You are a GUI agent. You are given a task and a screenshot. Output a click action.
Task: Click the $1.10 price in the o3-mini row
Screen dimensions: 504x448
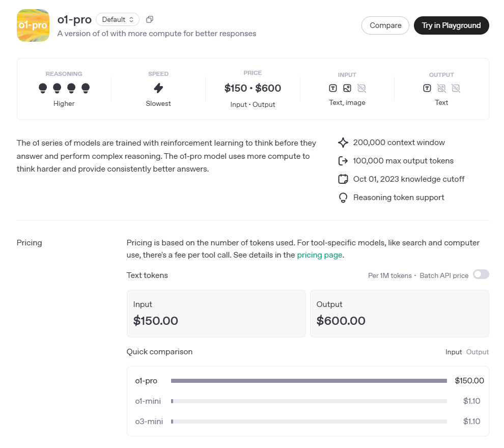pyautogui.click(x=471, y=422)
